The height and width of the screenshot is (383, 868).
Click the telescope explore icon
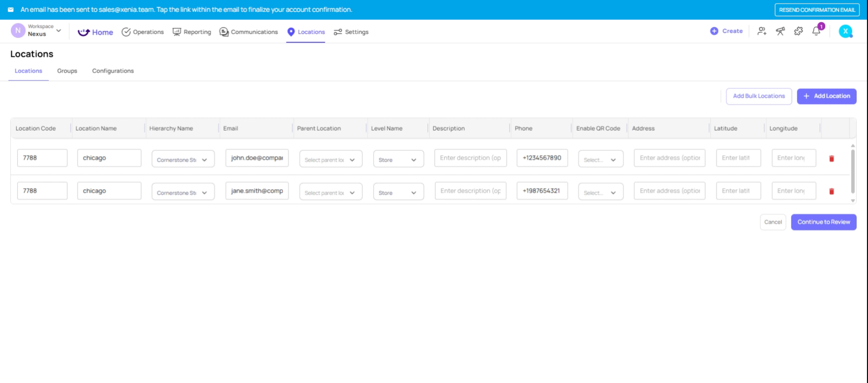coord(780,31)
